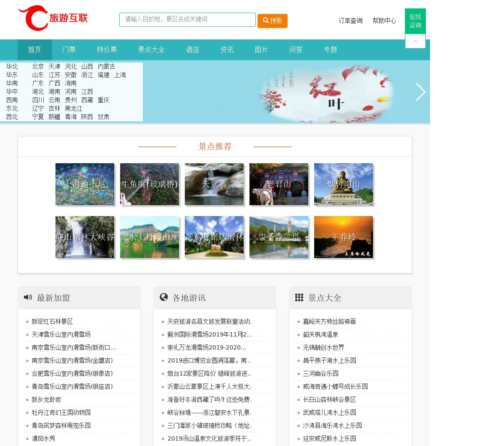Click the back-to-top chevron button
Screen dimensions: 504x446
point(415,41)
